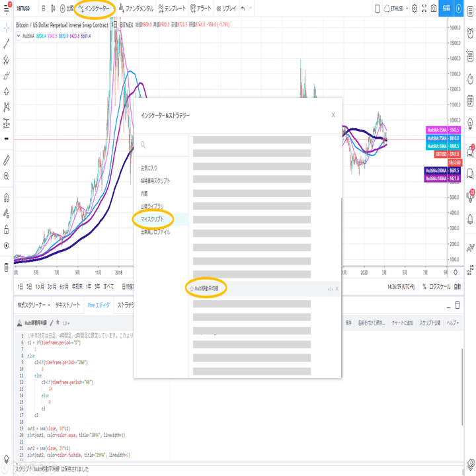Switch to Pine エディタ tab
The width and height of the screenshot is (476, 476).
pos(99,305)
